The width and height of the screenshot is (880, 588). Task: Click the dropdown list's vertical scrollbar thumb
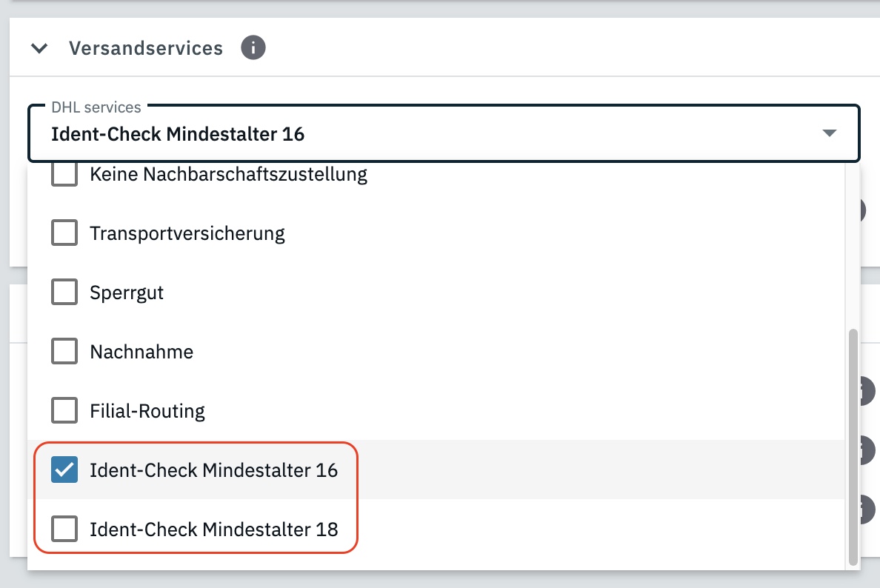[853, 444]
